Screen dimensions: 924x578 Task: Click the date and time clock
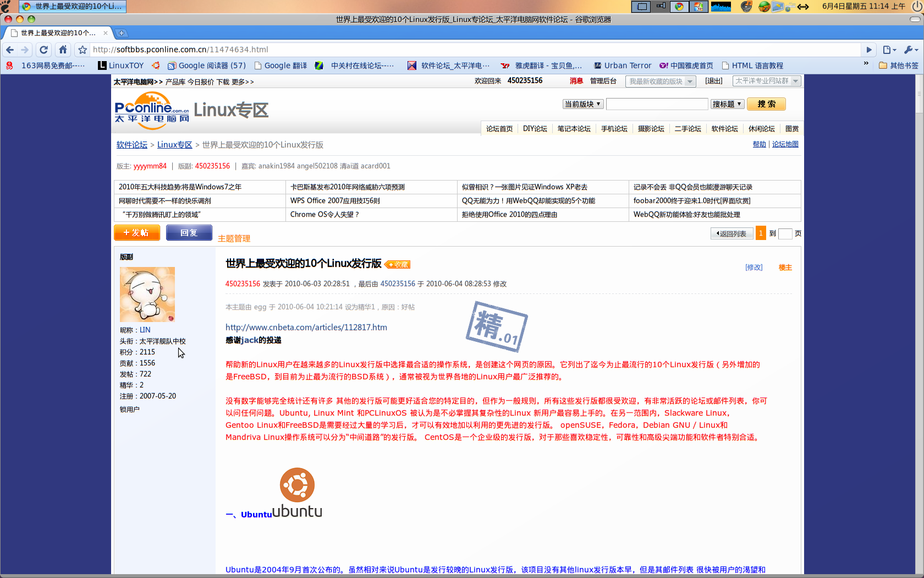[x=864, y=7]
